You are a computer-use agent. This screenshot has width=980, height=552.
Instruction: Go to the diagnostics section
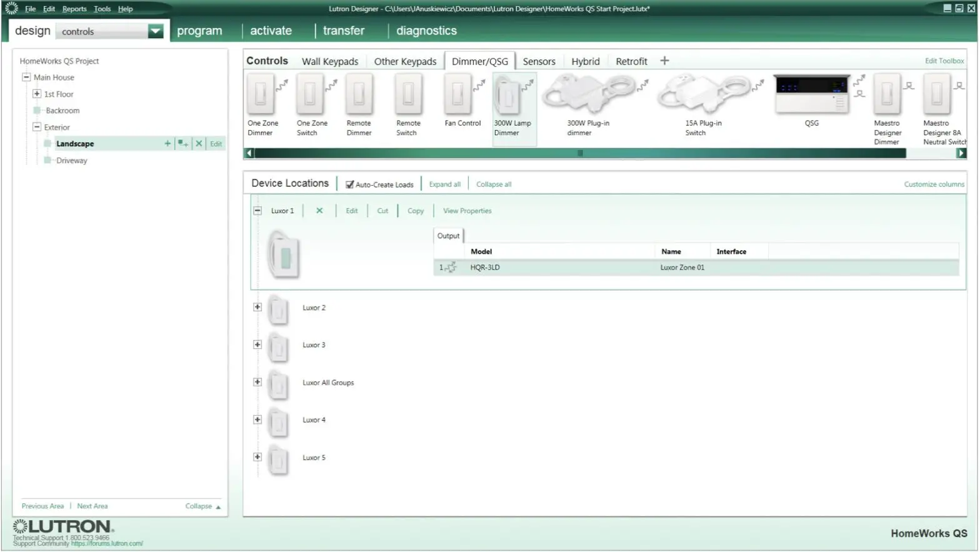tap(426, 31)
